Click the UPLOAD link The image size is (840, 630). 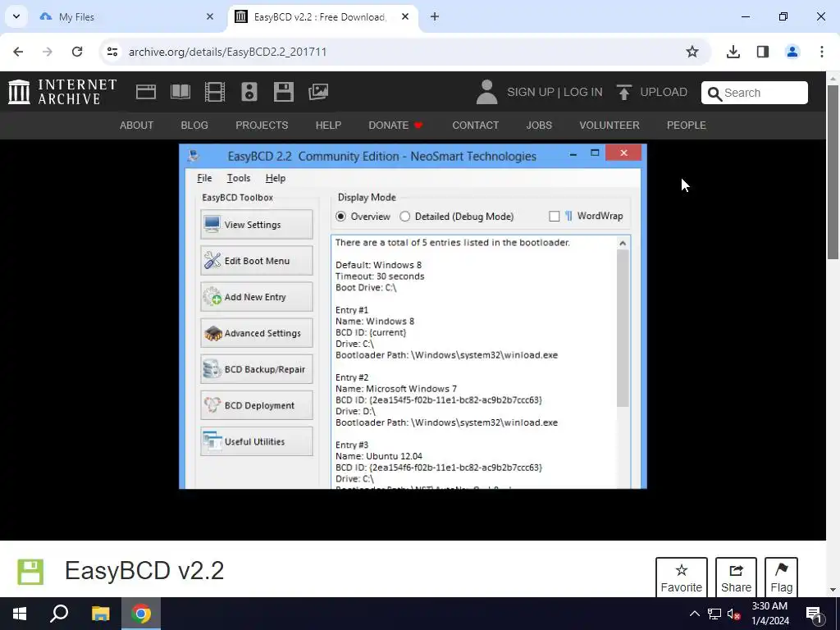pyautogui.click(x=663, y=92)
